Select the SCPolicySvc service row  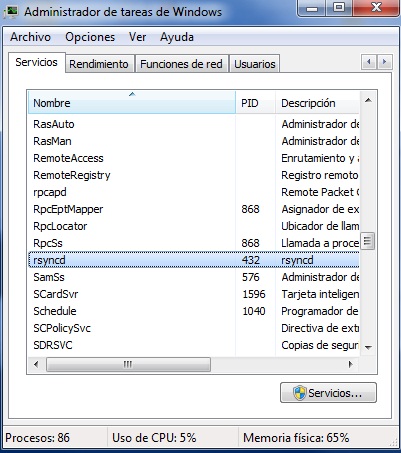coord(194,328)
